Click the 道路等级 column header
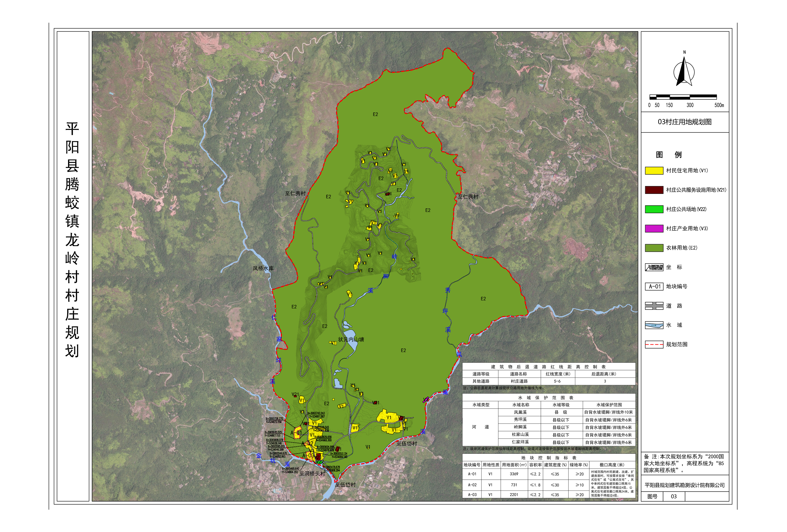The width and height of the screenshot is (787, 532). pos(480,374)
